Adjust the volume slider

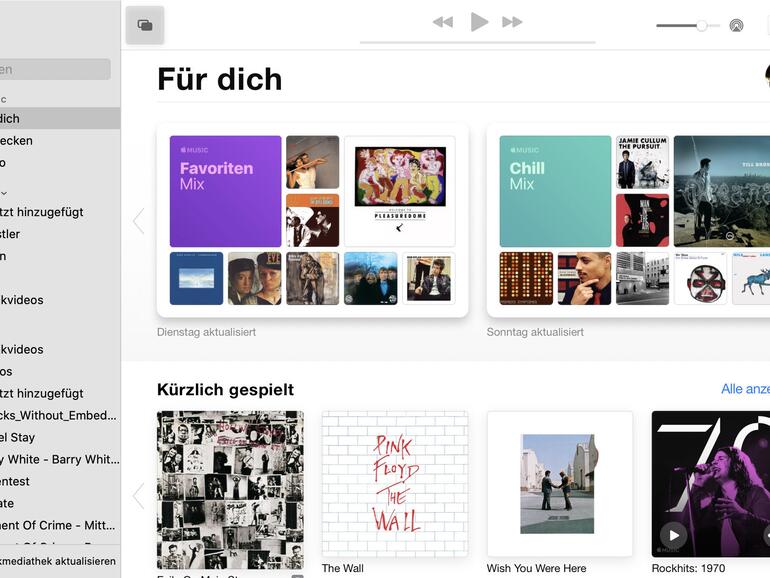[x=688, y=26]
